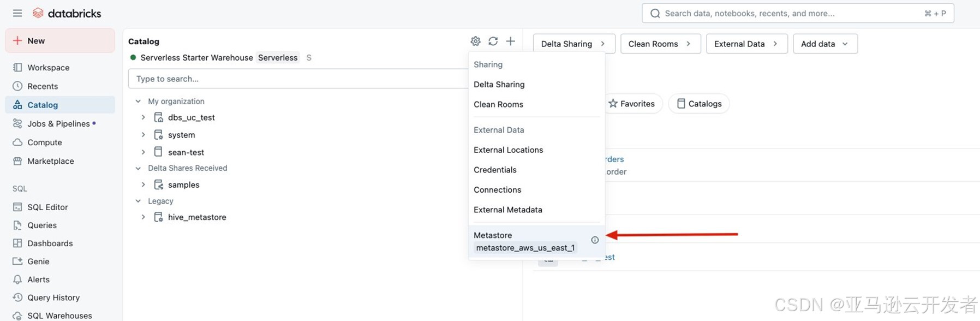Open Recents in the sidebar

(x=60, y=86)
